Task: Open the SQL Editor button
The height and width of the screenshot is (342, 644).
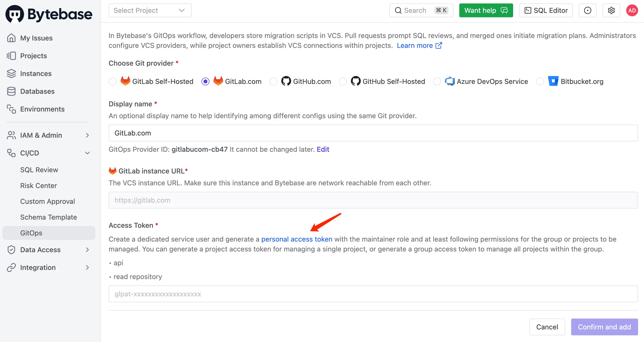Action: [x=546, y=10]
